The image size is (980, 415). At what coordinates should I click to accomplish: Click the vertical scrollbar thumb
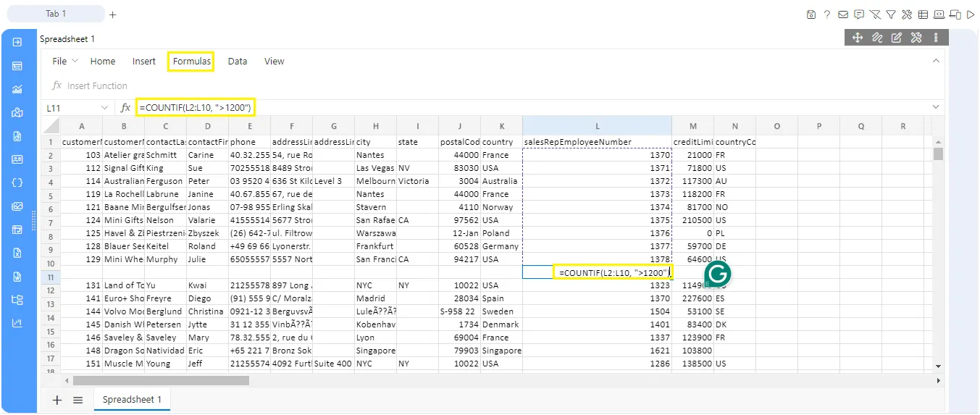939,154
